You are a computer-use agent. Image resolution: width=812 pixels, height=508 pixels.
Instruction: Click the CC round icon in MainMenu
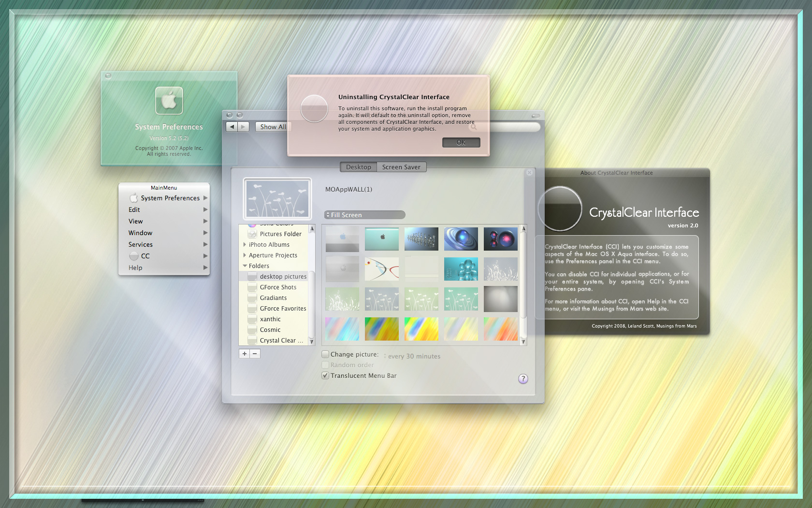(134, 256)
